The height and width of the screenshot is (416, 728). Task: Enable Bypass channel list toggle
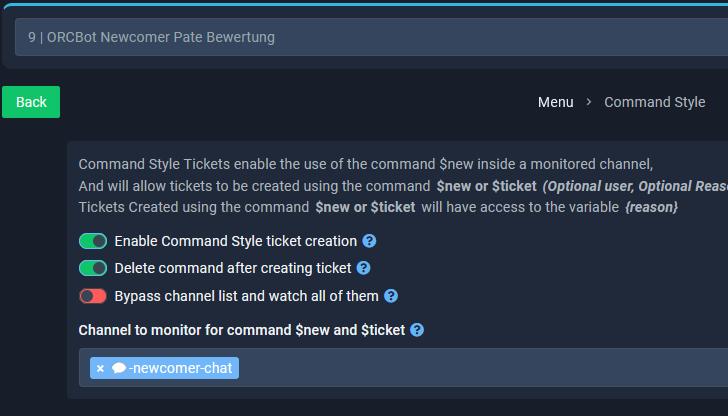coord(93,296)
